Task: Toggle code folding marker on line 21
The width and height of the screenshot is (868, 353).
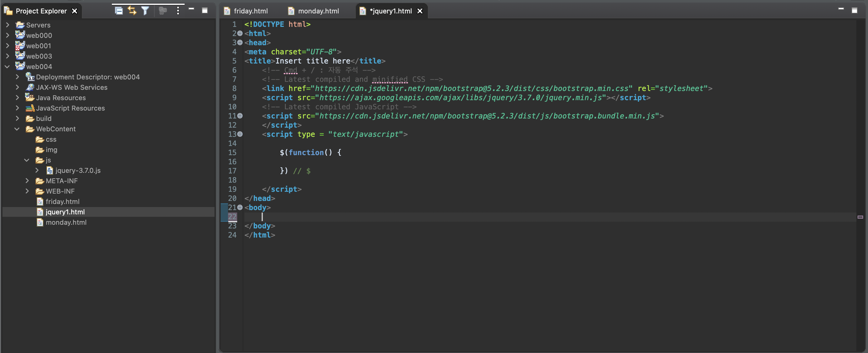Action: (x=240, y=208)
